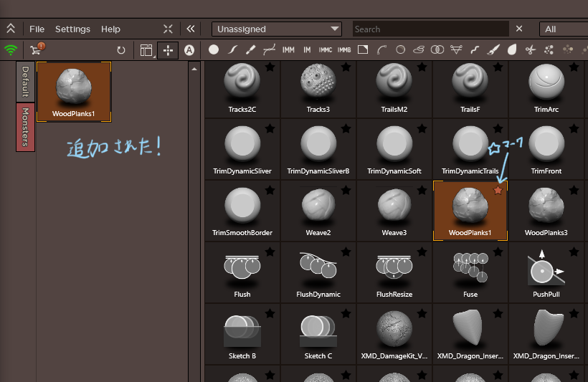Select the Weave2 brush thumbnail

(x=318, y=212)
